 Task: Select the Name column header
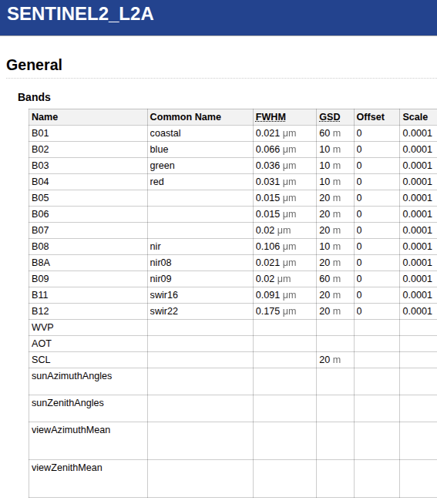point(45,117)
